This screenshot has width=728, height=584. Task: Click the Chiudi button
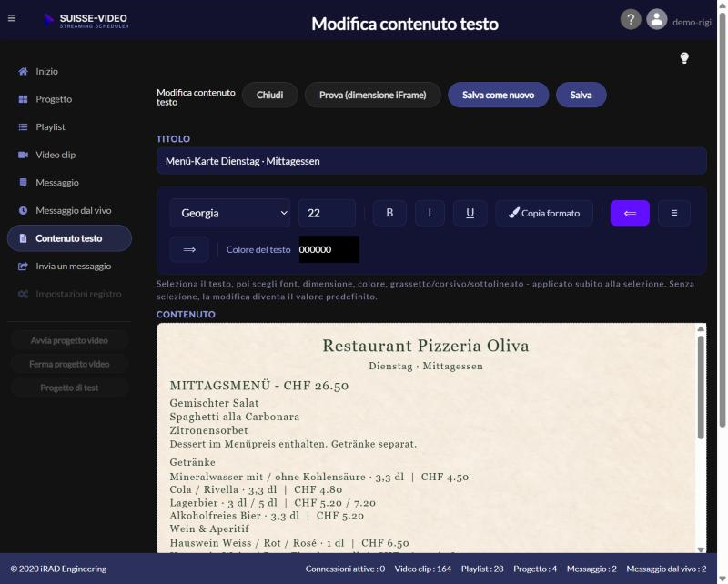269,96
